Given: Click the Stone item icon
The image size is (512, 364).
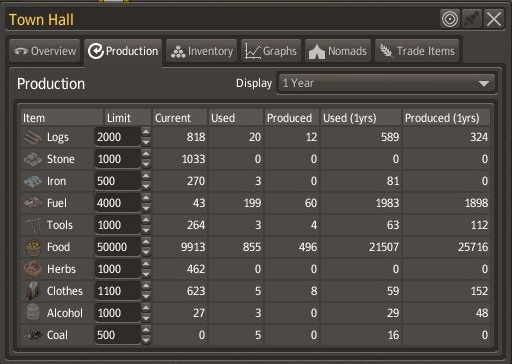Looking at the screenshot, I should click(x=33, y=159).
